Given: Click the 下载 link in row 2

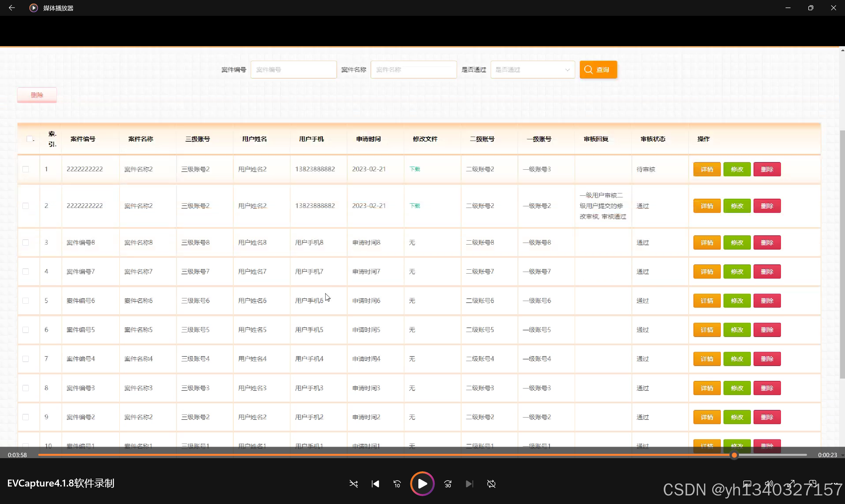Looking at the screenshot, I should [414, 206].
